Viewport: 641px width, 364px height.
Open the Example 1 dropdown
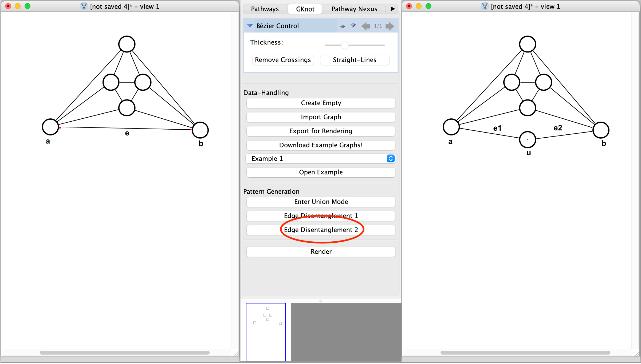391,158
